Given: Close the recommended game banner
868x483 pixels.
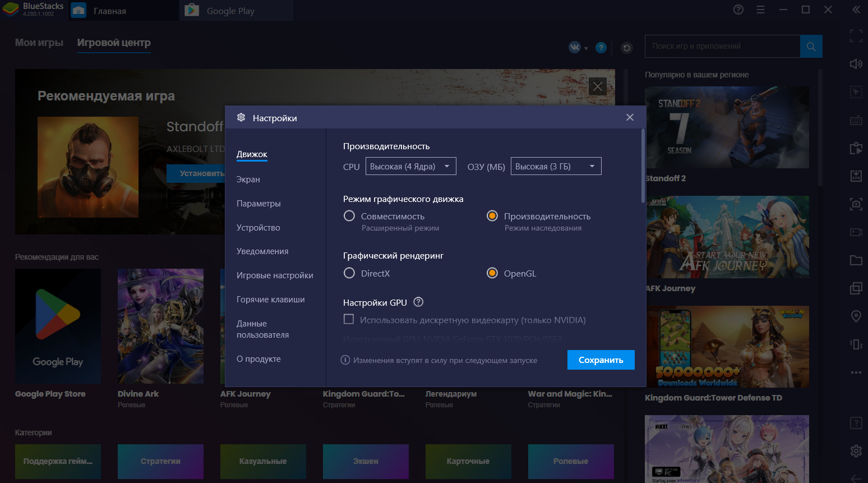Looking at the screenshot, I should pyautogui.click(x=598, y=86).
